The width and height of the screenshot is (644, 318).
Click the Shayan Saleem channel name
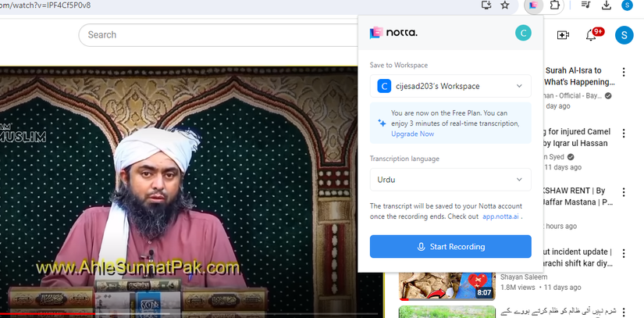(524, 277)
